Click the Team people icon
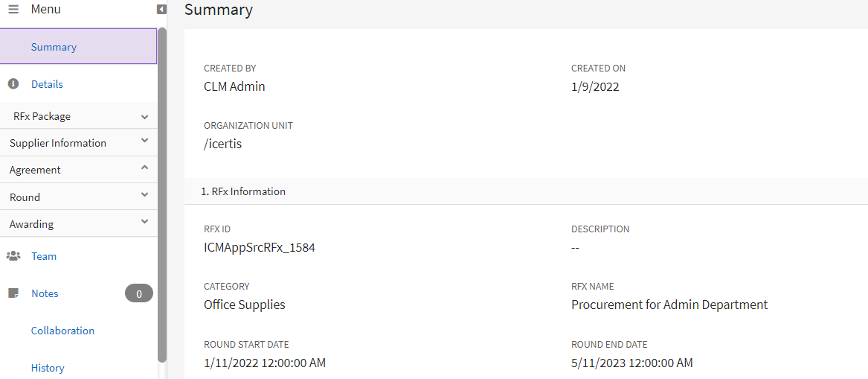 [x=13, y=256]
